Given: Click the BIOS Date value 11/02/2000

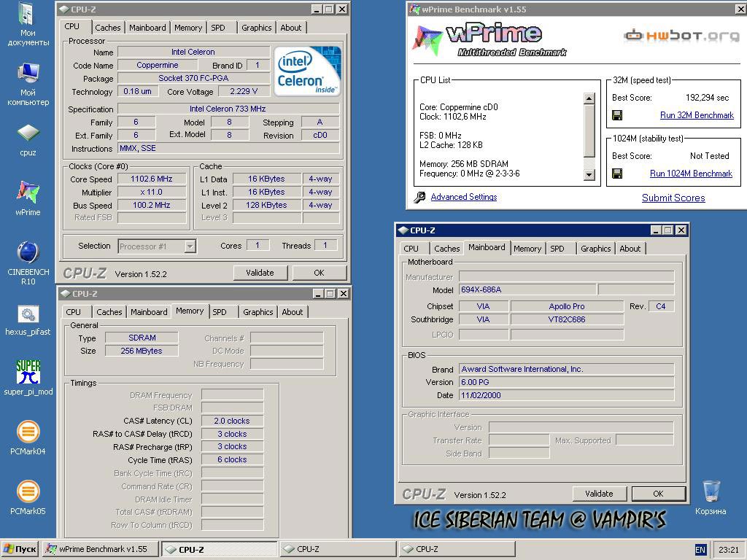Looking at the screenshot, I should 566,395.
